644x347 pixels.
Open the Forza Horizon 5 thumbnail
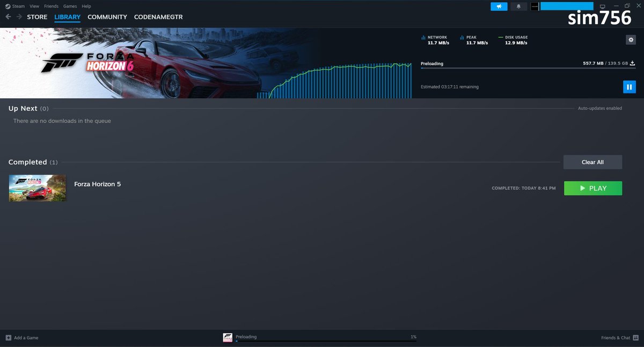pos(38,188)
